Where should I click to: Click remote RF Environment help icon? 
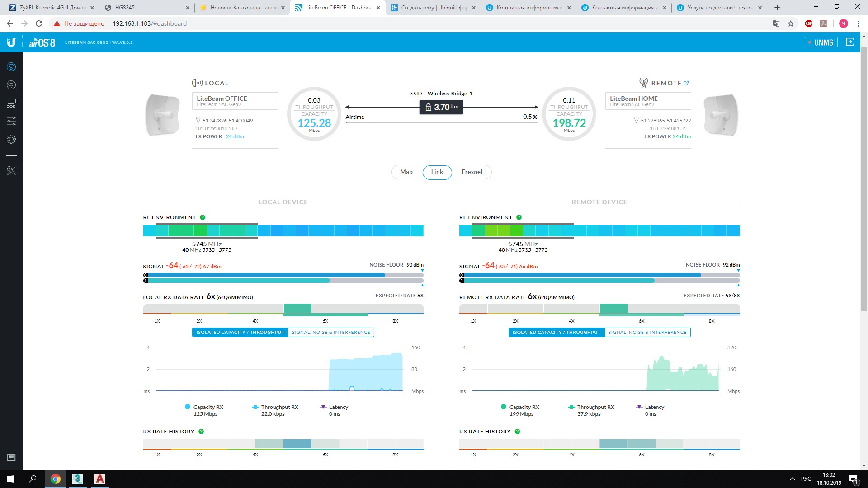click(x=519, y=217)
